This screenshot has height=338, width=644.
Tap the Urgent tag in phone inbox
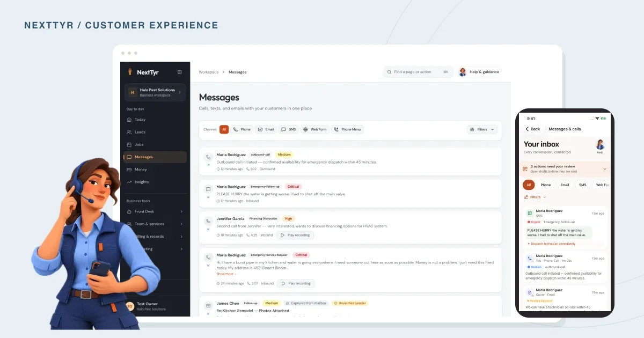534,222
